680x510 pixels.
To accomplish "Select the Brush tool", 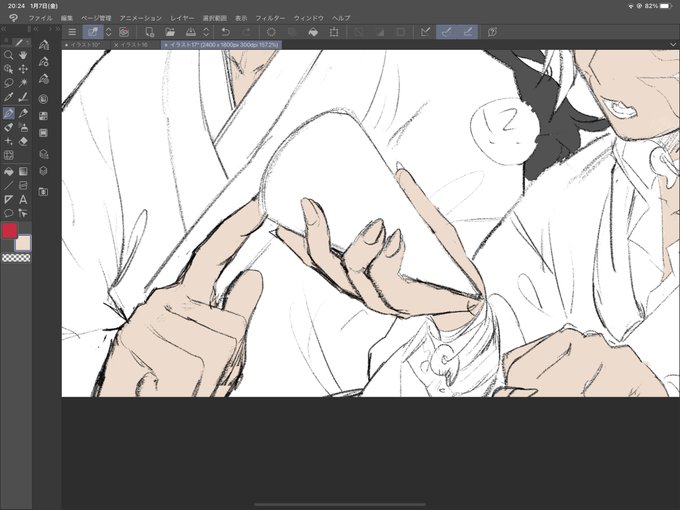I will (x=23, y=113).
